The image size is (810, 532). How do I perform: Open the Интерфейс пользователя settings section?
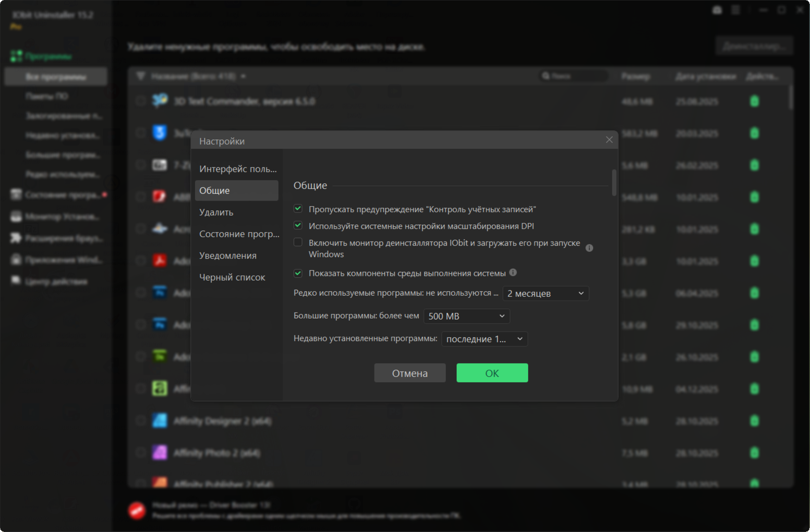238,169
